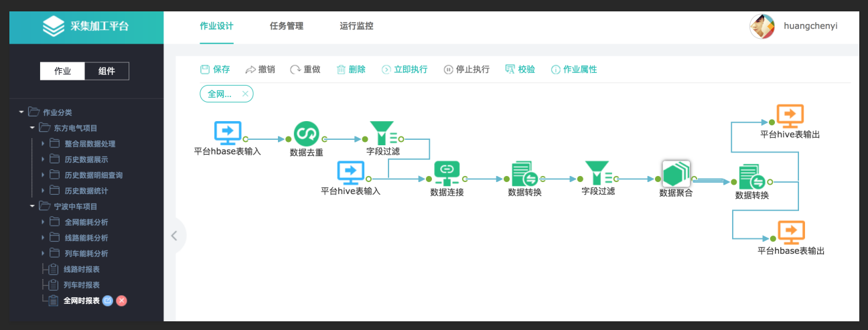
Task: Click the red delete icon beside 全网时报表
Action: click(x=121, y=301)
